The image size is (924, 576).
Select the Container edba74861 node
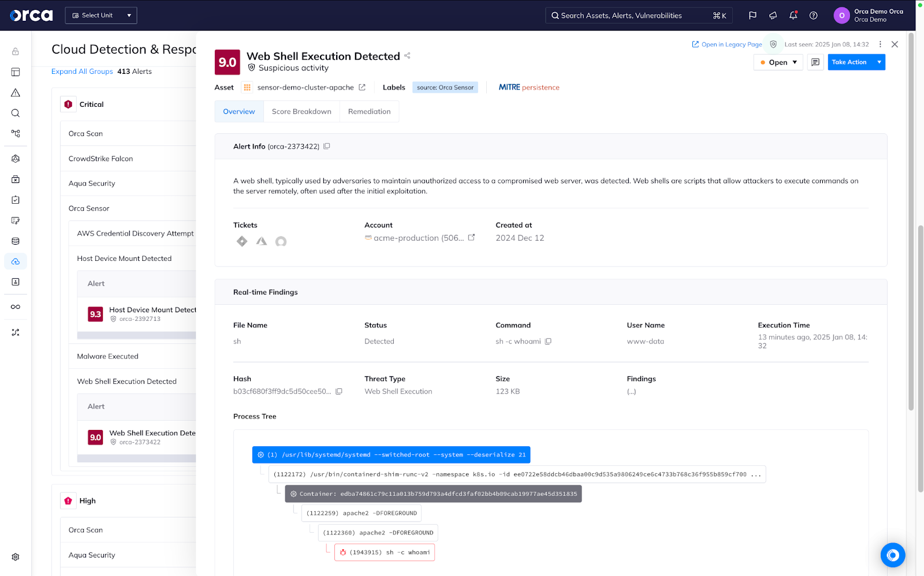[x=433, y=494]
